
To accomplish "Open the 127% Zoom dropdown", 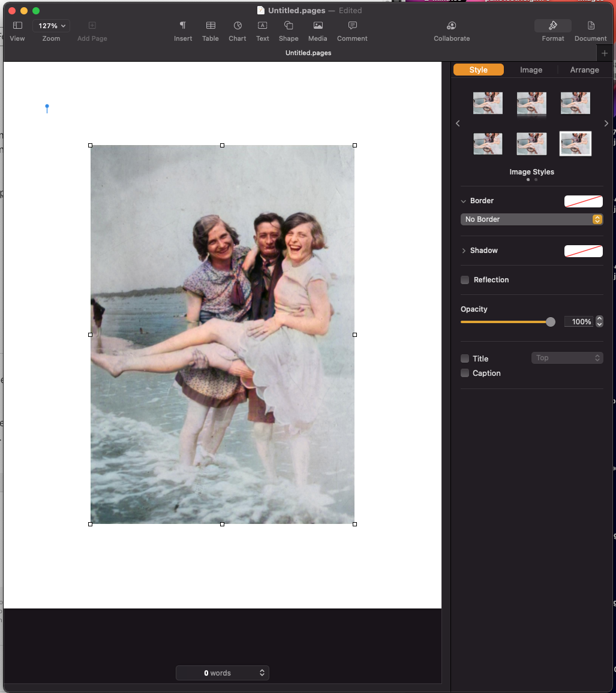I will point(52,26).
